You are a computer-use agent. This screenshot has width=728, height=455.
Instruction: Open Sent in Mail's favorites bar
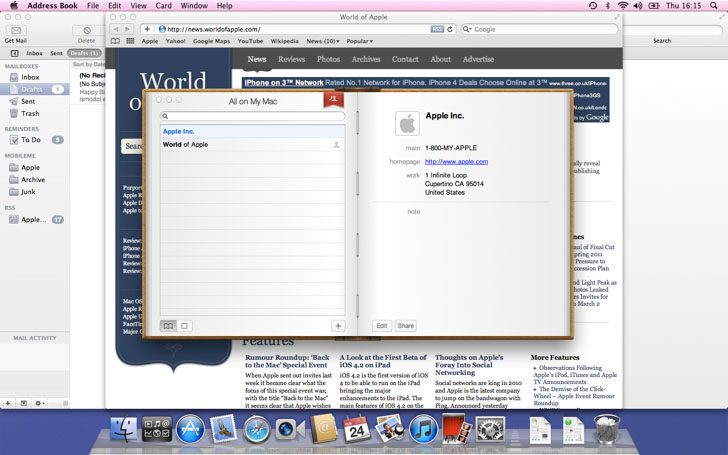click(x=56, y=53)
